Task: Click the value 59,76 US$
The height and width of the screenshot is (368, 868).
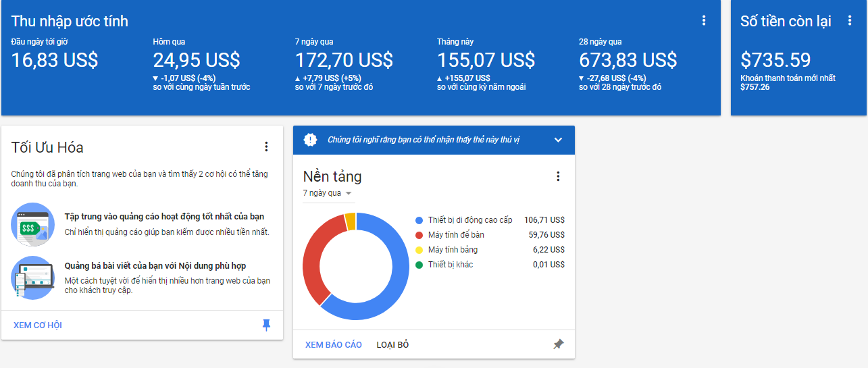Action: click(x=546, y=235)
